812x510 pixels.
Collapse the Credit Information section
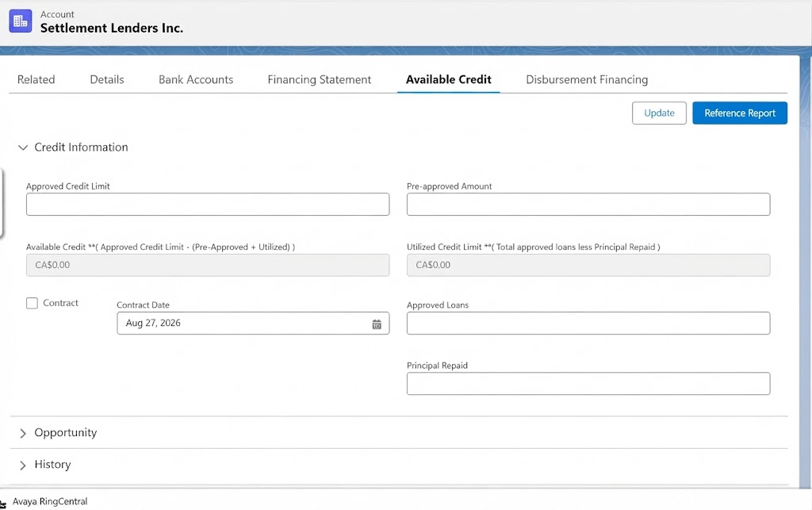click(23, 148)
